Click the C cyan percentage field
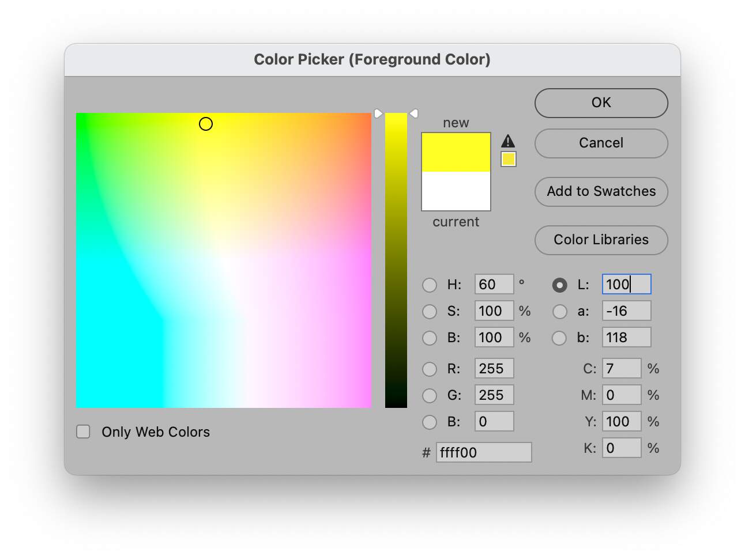This screenshot has width=745, height=560. tap(622, 369)
